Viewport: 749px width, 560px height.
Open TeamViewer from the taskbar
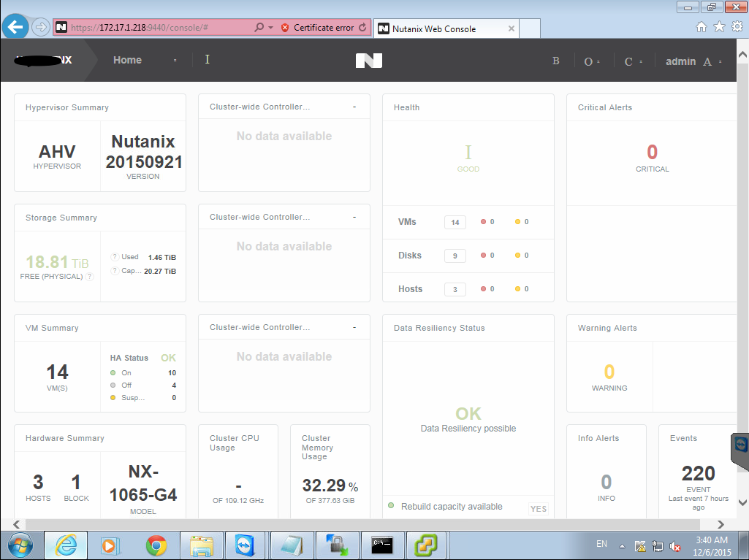click(246, 545)
